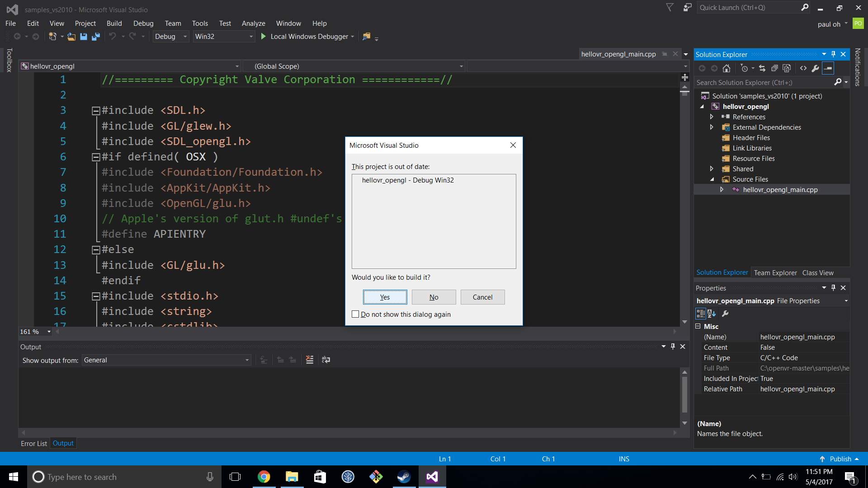Image resolution: width=868 pixels, height=488 pixels.
Task: Click the Property Pages wrench icon in Properties
Action: click(725, 314)
